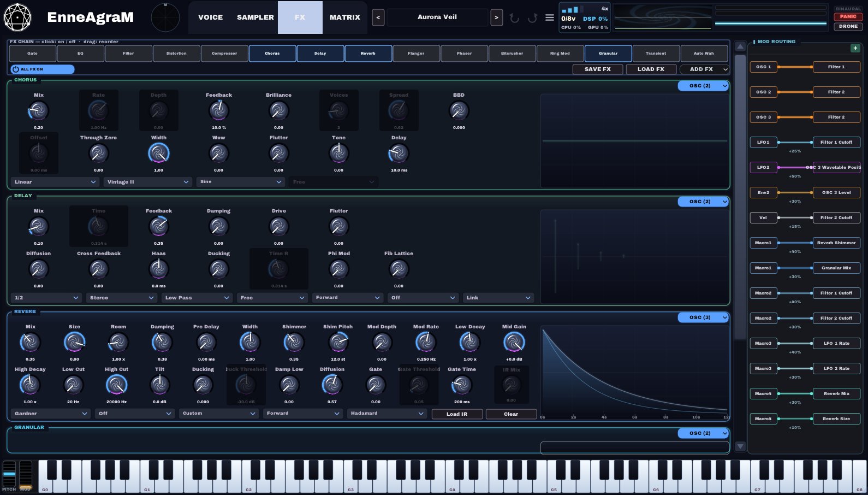Click the Reverb Shim Pitch knob
The width and height of the screenshot is (868, 495).
[x=338, y=343]
